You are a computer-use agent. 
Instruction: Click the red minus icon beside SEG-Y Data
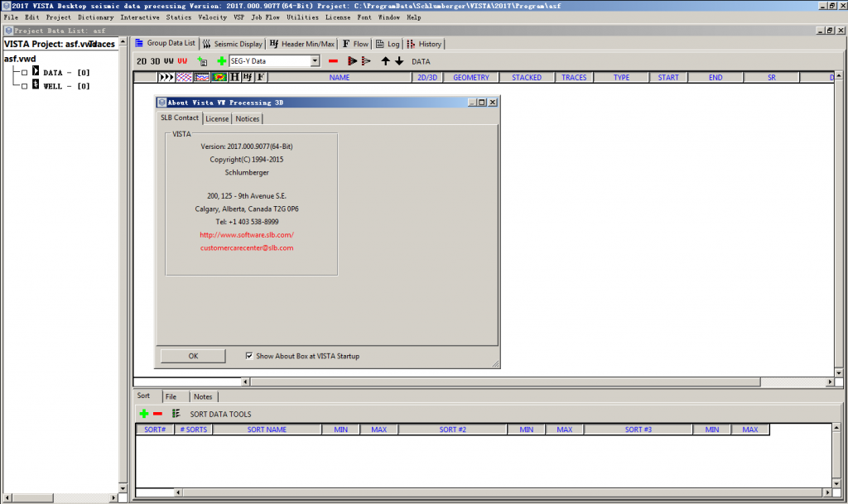(x=333, y=61)
